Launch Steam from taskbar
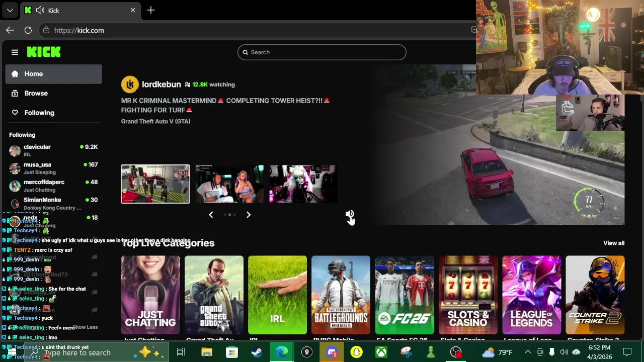Viewport: 644px width, 362px height. tap(257, 352)
